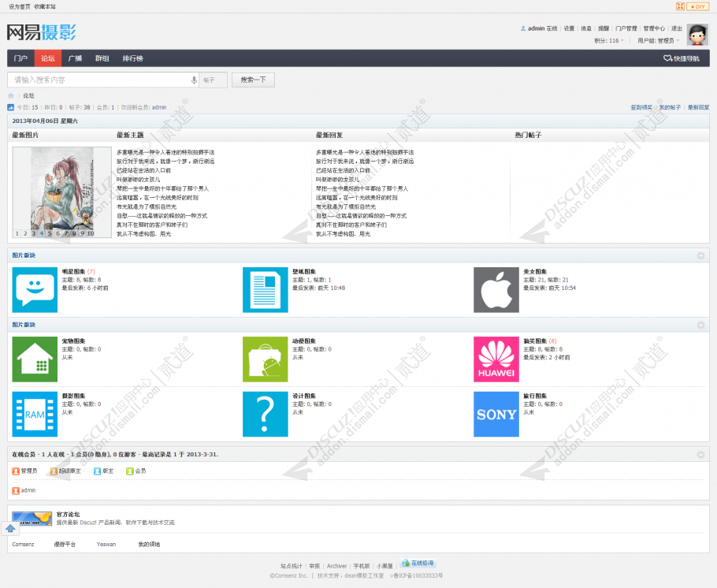Collapse the section containing 宠物图集
This screenshot has width=717, height=588.
(x=700, y=325)
